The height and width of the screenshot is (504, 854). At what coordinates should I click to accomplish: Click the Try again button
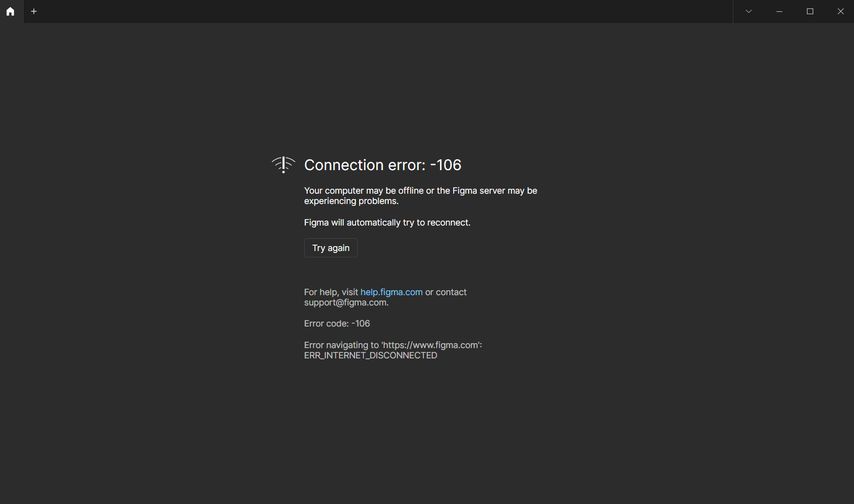(331, 248)
